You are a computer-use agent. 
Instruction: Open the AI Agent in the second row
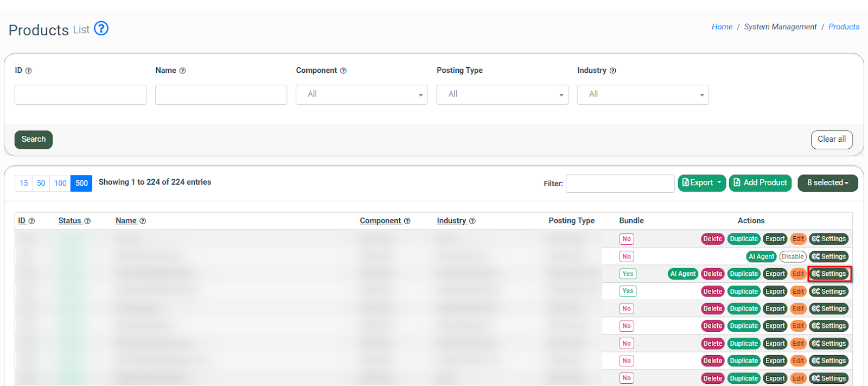pyautogui.click(x=761, y=257)
